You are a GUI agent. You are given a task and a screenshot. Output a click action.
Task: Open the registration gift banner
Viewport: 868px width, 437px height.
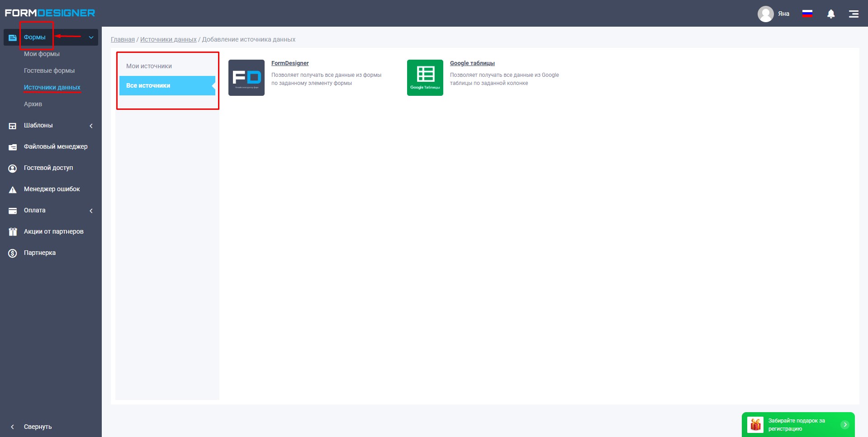pos(798,425)
